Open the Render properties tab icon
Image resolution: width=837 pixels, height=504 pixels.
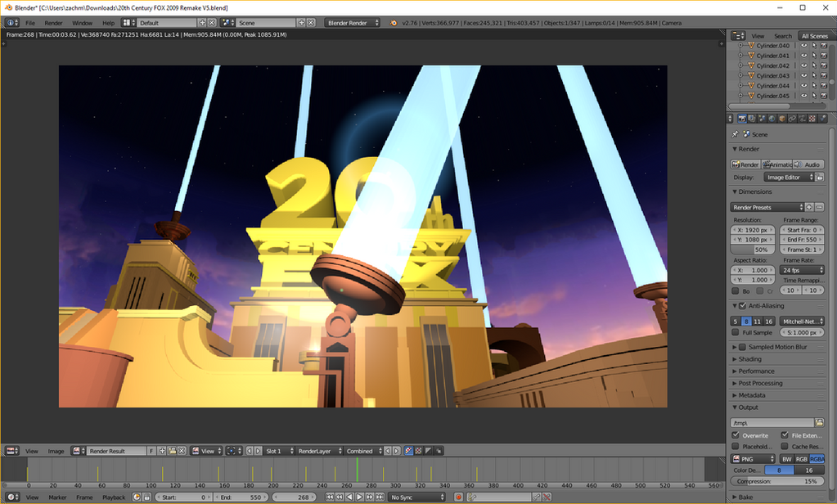pos(741,119)
